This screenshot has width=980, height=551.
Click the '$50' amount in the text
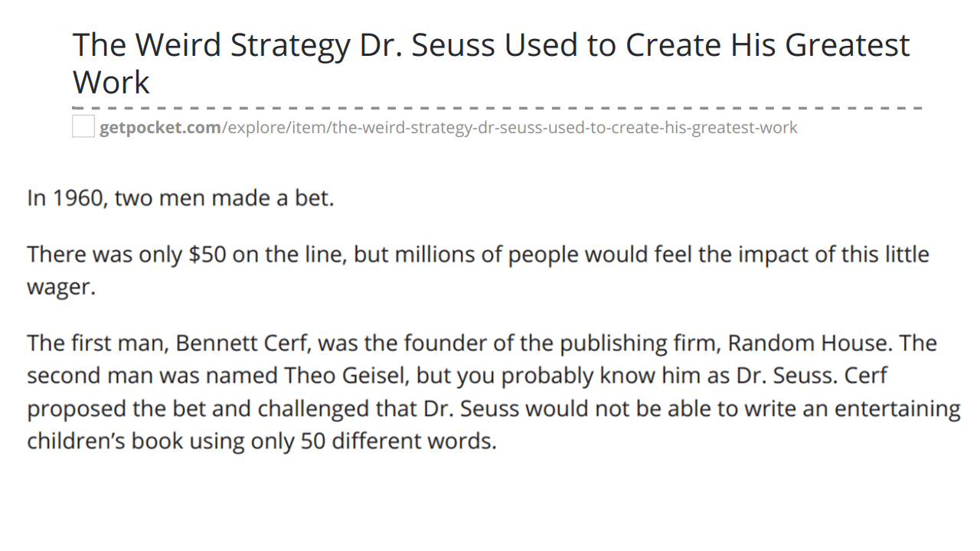click(207, 254)
